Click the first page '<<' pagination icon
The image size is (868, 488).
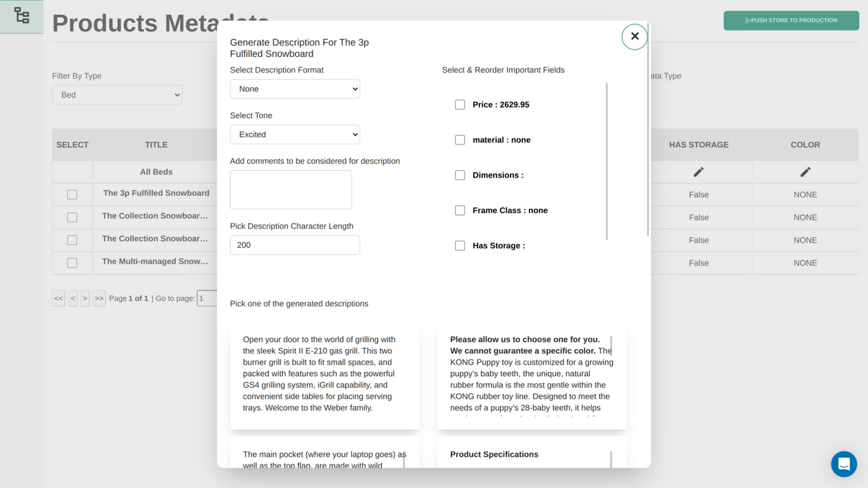[x=58, y=298]
